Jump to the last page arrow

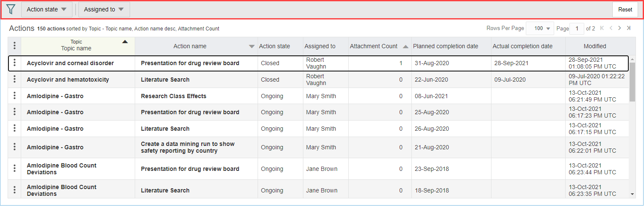tap(629, 28)
